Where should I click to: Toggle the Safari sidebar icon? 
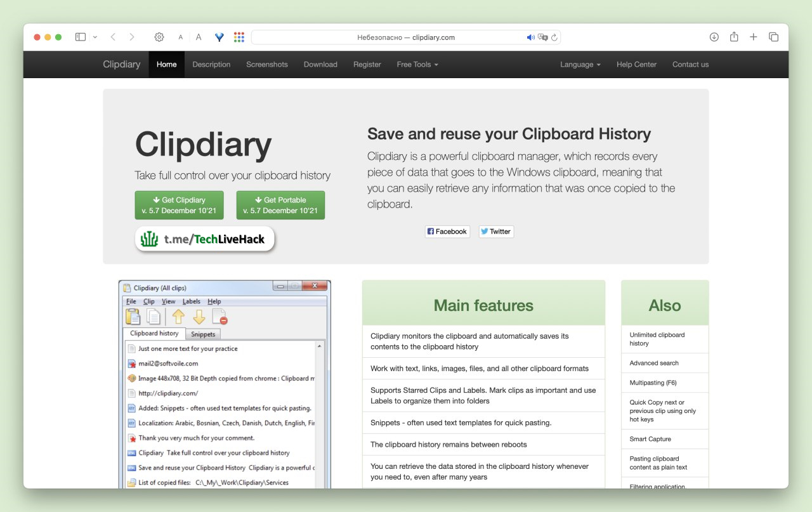point(81,37)
